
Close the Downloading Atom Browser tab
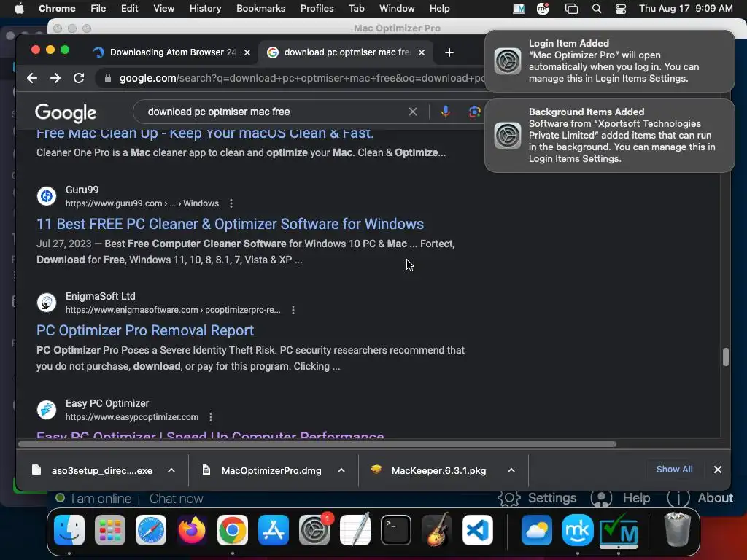(247, 52)
